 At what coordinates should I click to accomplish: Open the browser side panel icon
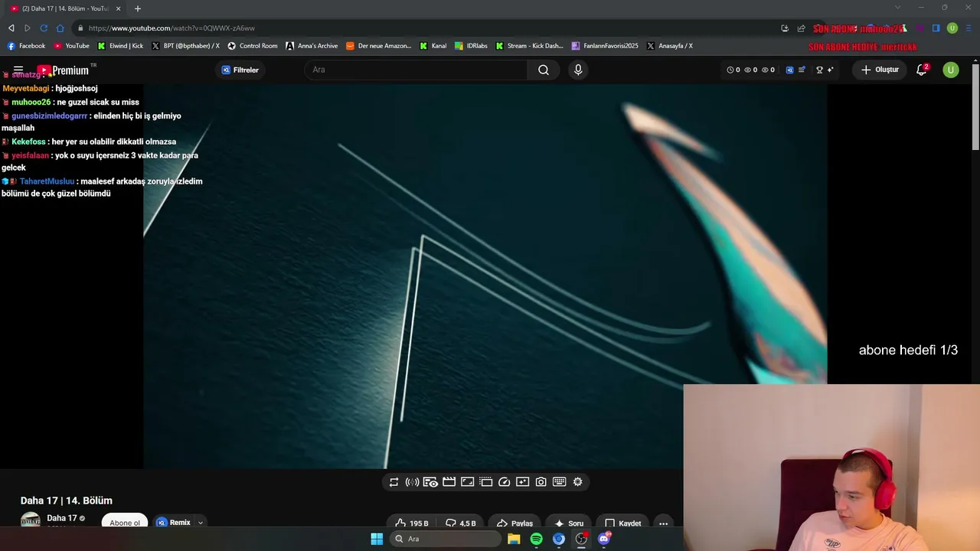(936, 28)
